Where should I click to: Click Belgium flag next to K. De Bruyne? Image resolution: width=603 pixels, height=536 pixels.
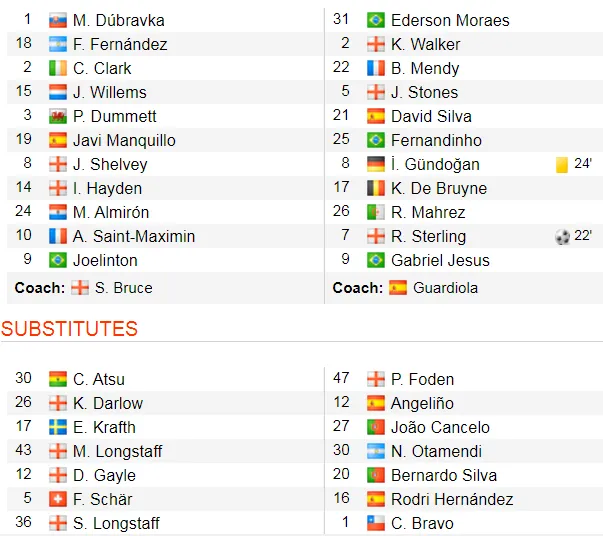[x=376, y=189]
